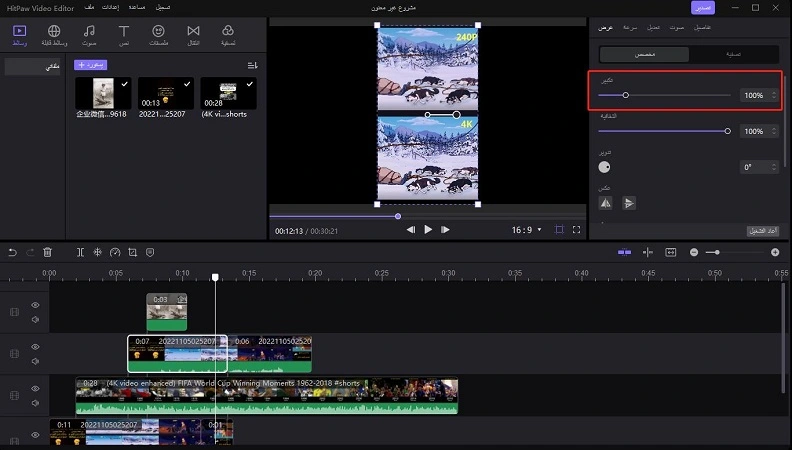Click film-strip icon of the 0:03 clip track

[x=14, y=312]
